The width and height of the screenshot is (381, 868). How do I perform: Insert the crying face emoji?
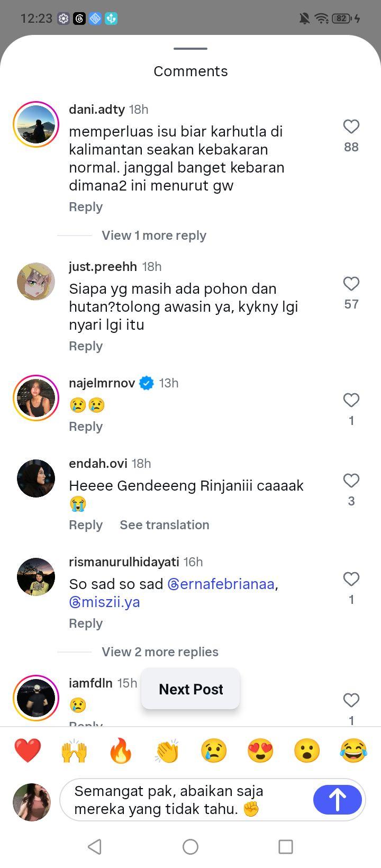point(214,751)
